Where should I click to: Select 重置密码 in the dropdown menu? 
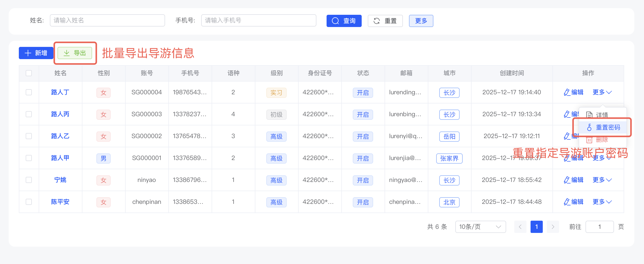point(603,127)
